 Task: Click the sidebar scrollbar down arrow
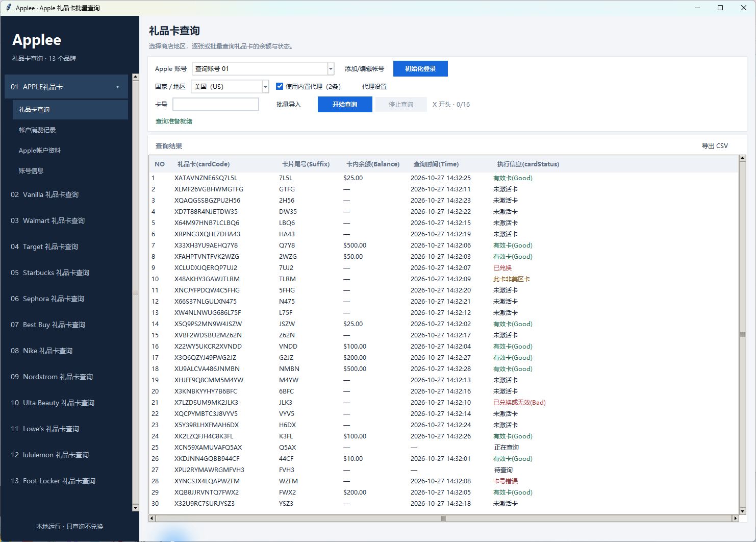tap(135, 508)
